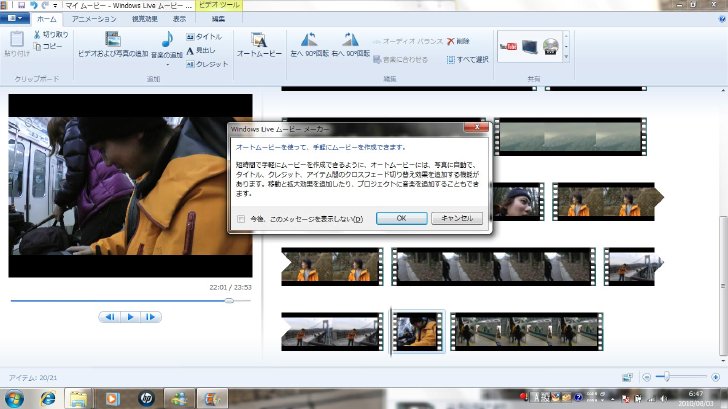Open quick access toolbar customize dropdown
The image size is (728, 409).
55,6
